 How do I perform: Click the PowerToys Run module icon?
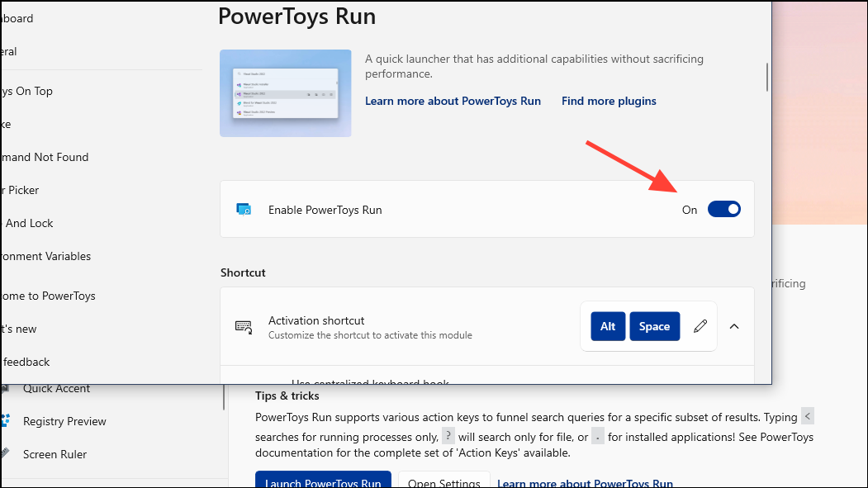(x=244, y=209)
